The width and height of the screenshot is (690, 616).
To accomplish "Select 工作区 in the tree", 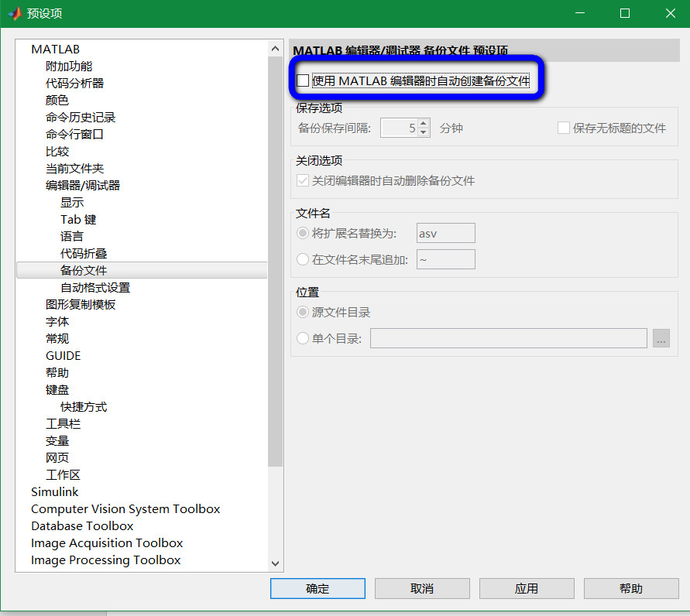I will tap(64, 475).
